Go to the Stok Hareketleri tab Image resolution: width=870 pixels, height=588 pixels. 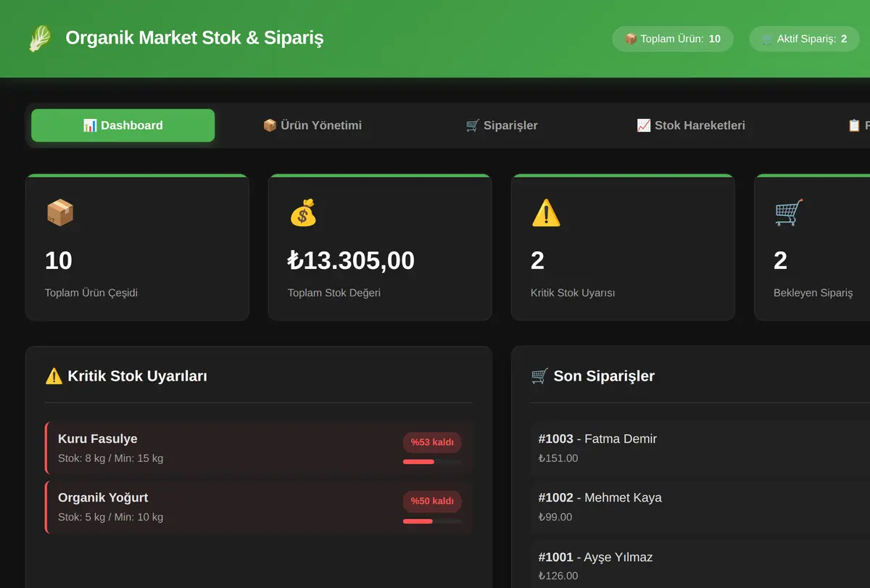(x=691, y=125)
